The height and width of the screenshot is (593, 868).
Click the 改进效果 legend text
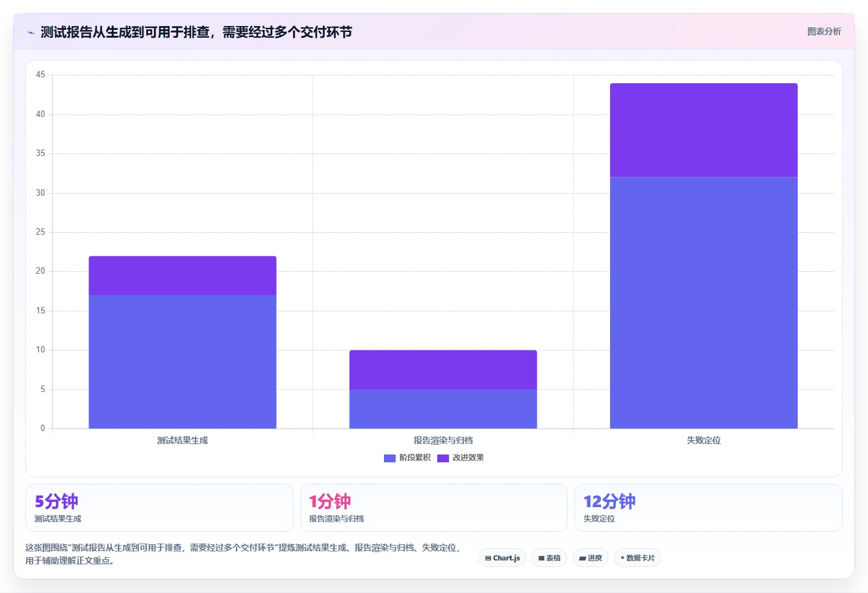tap(468, 458)
